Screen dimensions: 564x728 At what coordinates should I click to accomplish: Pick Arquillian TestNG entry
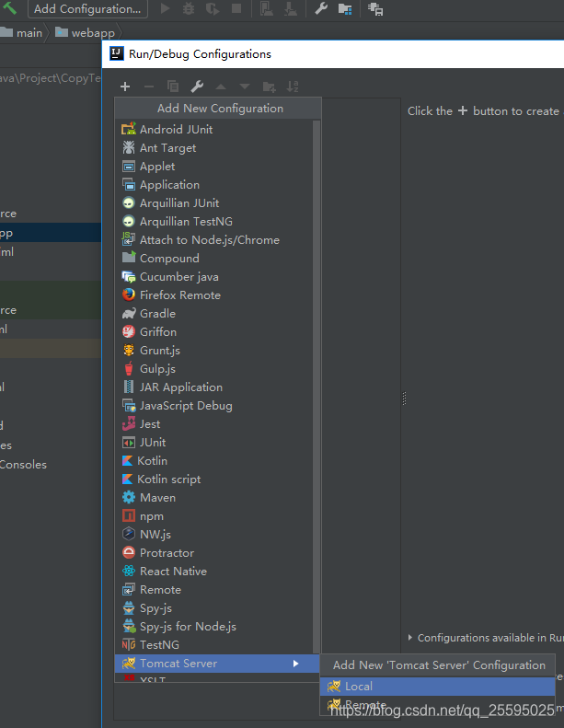pyautogui.click(x=217, y=222)
